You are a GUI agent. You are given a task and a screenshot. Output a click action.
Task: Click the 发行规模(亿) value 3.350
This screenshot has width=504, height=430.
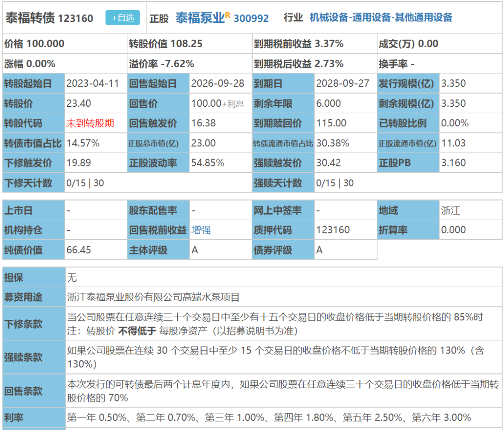(x=453, y=83)
